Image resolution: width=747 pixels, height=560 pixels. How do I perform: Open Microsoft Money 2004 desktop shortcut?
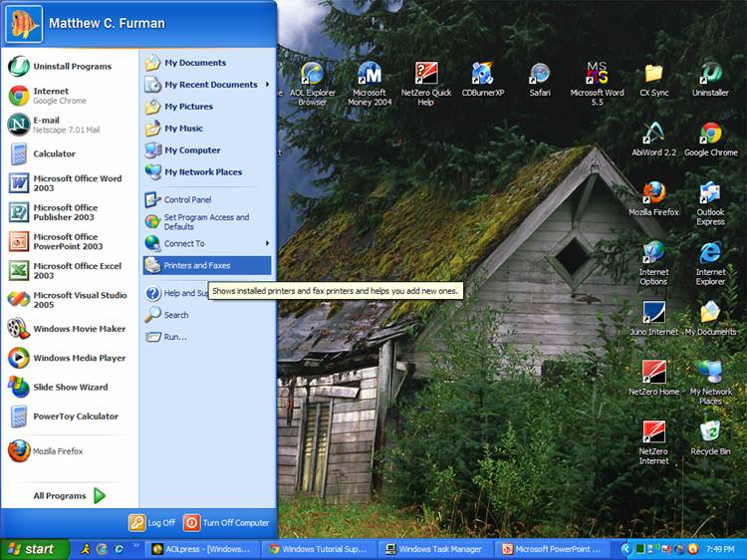tap(370, 84)
